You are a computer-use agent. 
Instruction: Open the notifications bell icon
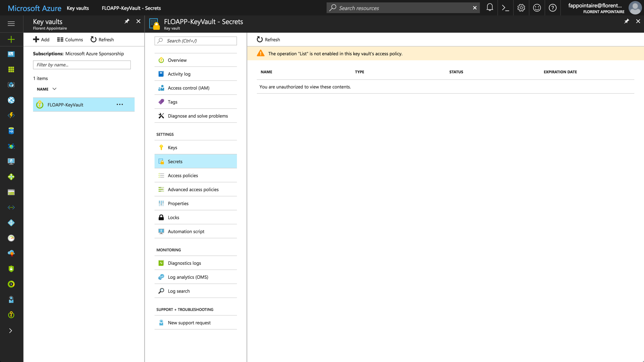490,8
